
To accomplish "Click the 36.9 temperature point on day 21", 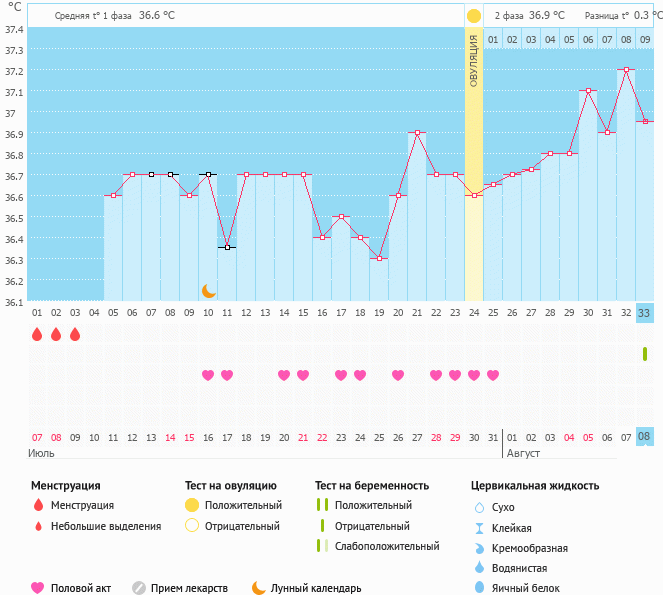I will pyautogui.click(x=417, y=132).
